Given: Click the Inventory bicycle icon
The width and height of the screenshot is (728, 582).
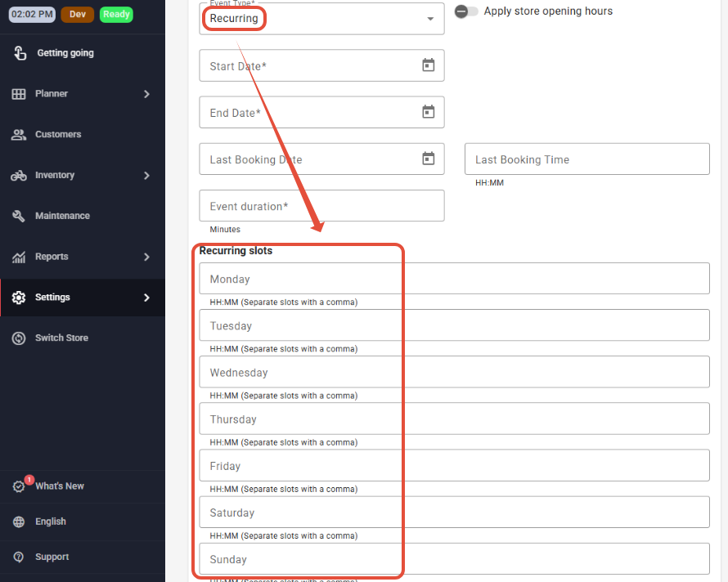Looking at the screenshot, I should pyautogui.click(x=19, y=176).
